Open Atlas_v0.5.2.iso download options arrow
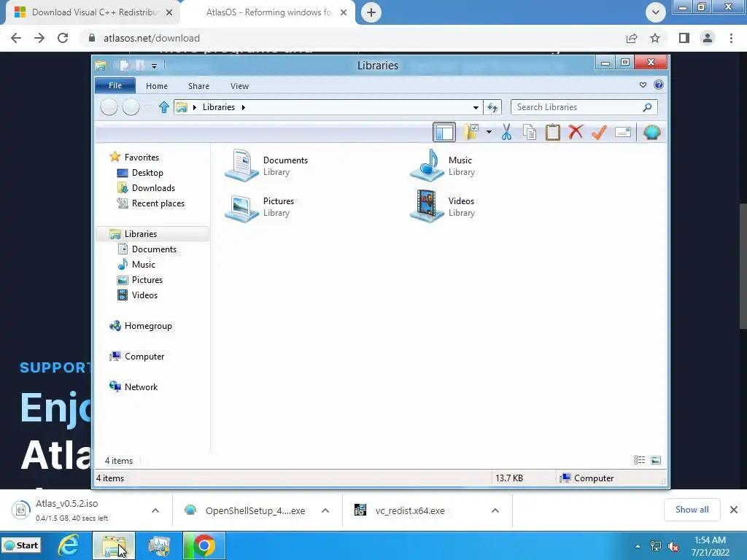 click(155, 510)
